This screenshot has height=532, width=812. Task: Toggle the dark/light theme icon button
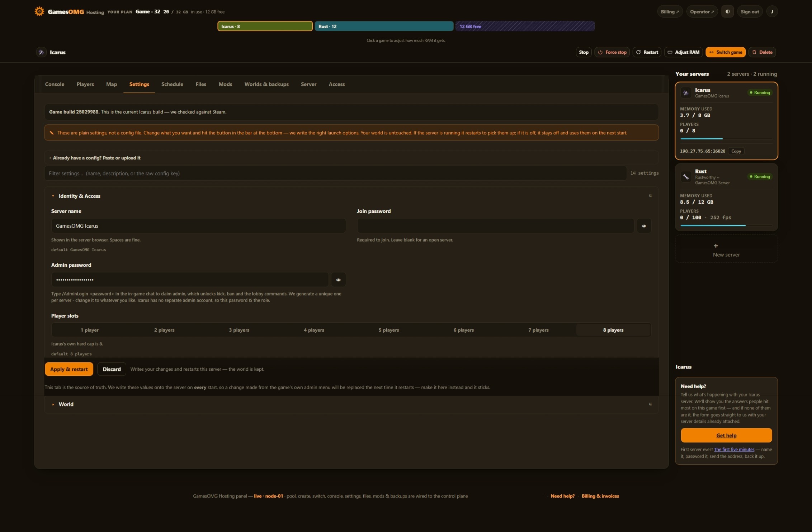click(x=727, y=11)
